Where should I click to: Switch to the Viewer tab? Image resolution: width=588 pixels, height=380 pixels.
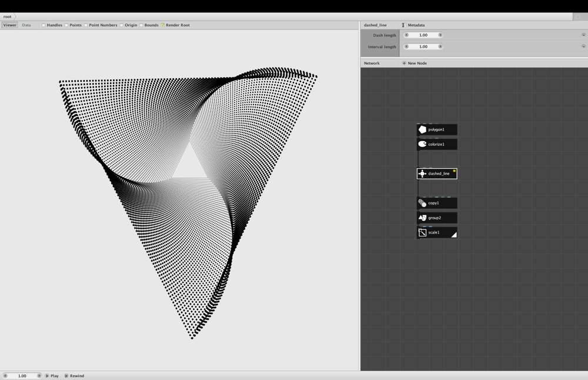tap(10, 25)
